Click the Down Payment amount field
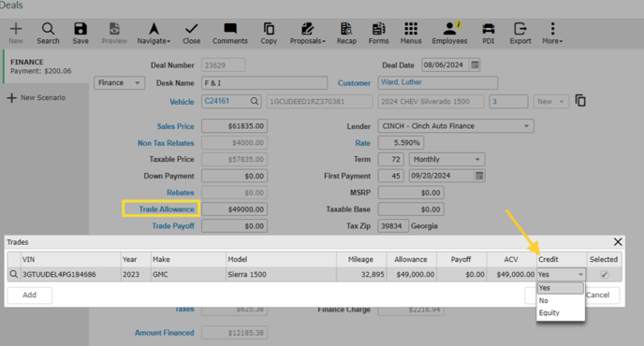The width and height of the screenshot is (644, 346). tap(234, 176)
